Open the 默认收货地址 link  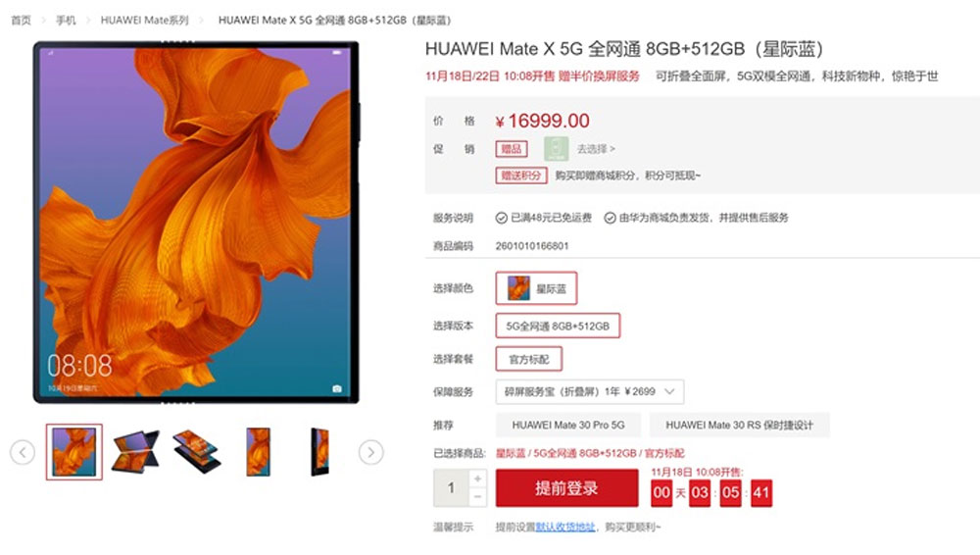(x=565, y=527)
